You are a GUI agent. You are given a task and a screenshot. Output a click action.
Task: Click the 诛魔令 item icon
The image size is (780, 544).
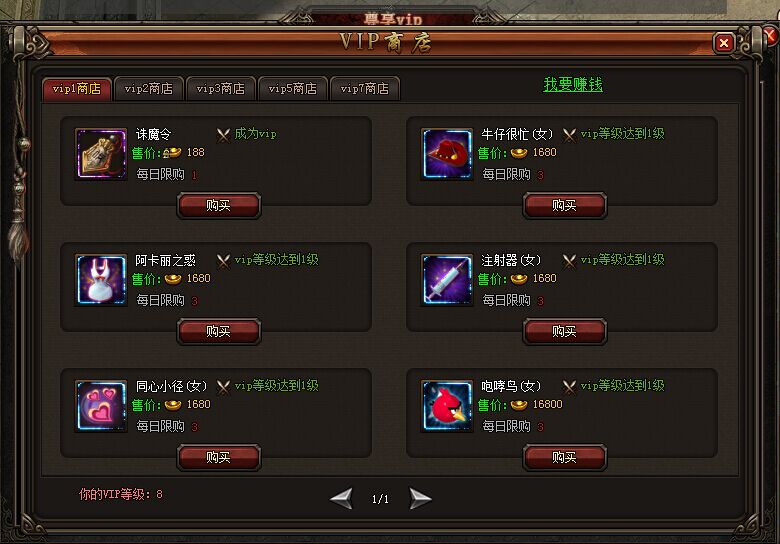point(101,154)
